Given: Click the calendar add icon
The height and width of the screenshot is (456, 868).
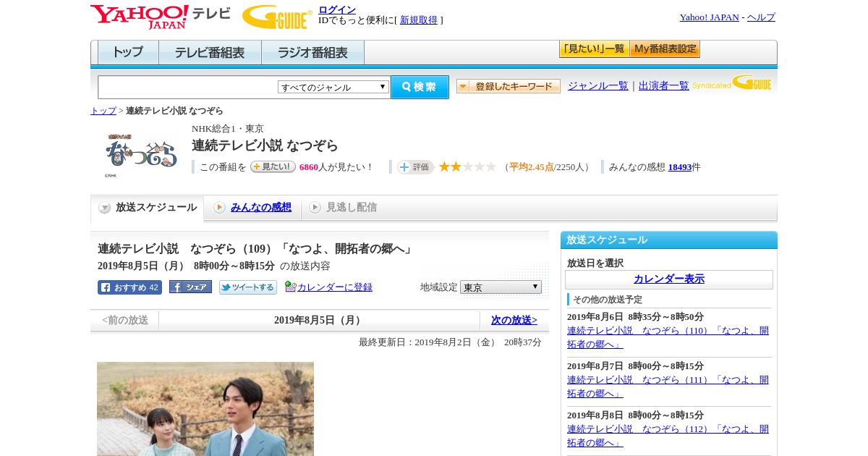Looking at the screenshot, I should 291,287.
